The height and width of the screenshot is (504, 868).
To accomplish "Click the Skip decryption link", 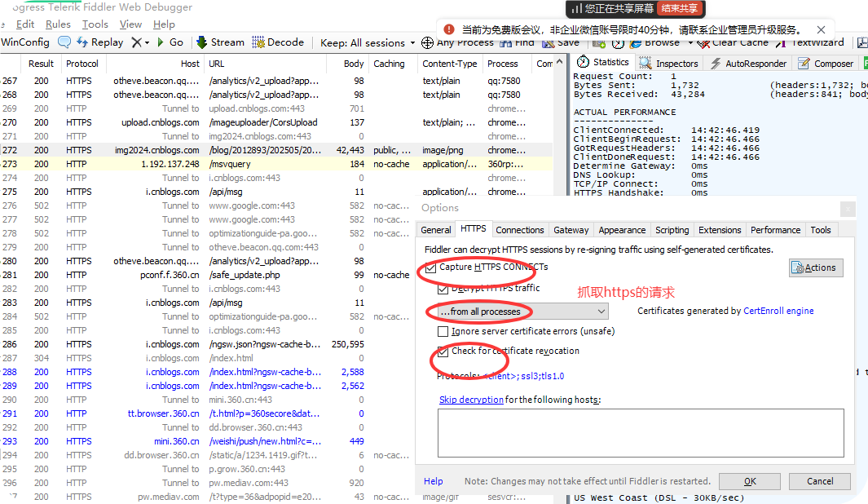I will [x=471, y=400].
